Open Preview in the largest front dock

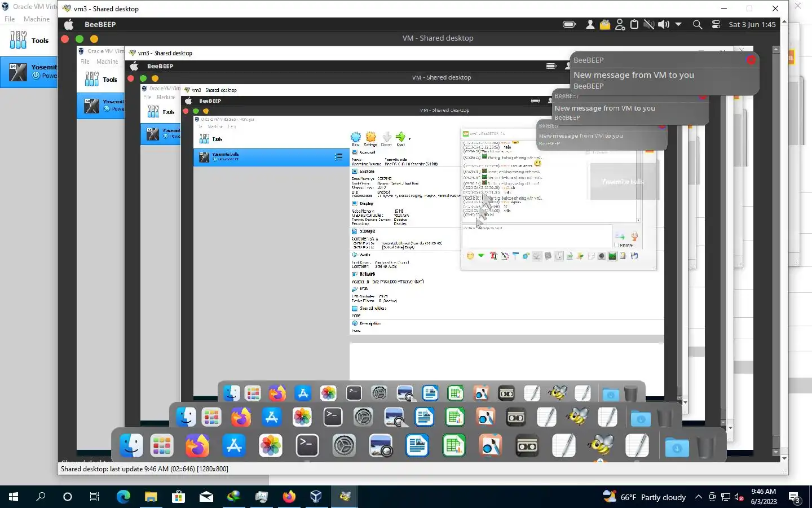(x=381, y=446)
